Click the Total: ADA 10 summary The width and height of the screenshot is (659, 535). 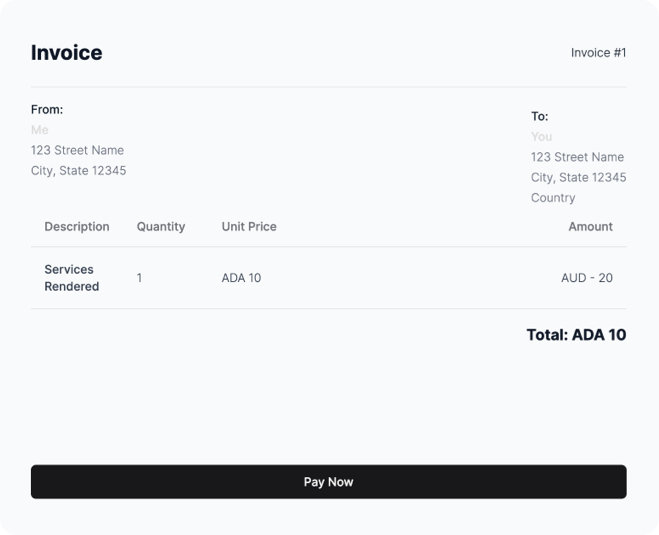(576, 335)
